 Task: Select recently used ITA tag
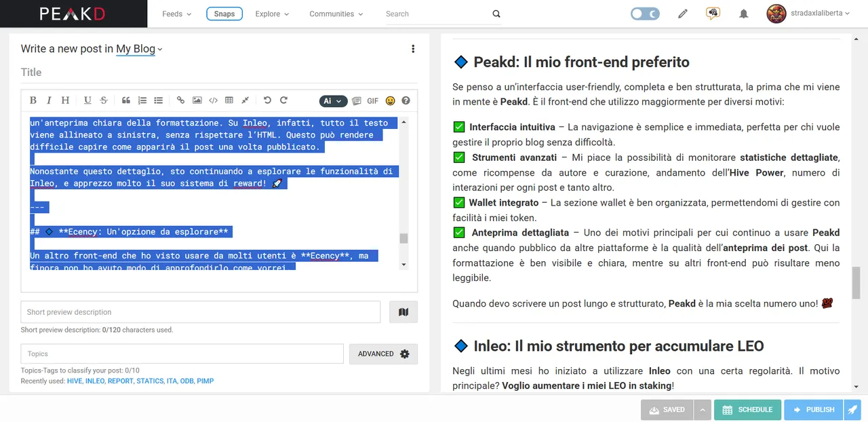[172, 381]
